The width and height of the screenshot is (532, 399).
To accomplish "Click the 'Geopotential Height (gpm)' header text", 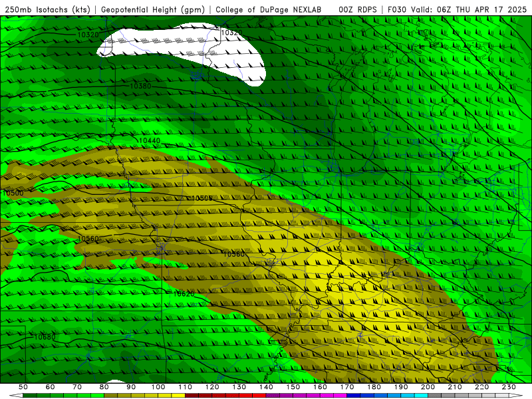I will [x=153, y=10].
